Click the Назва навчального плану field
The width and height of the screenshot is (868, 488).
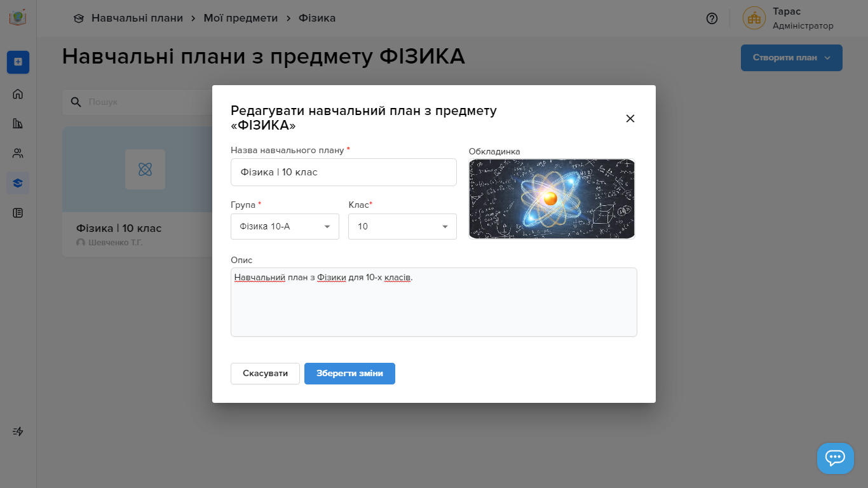[344, 172]
